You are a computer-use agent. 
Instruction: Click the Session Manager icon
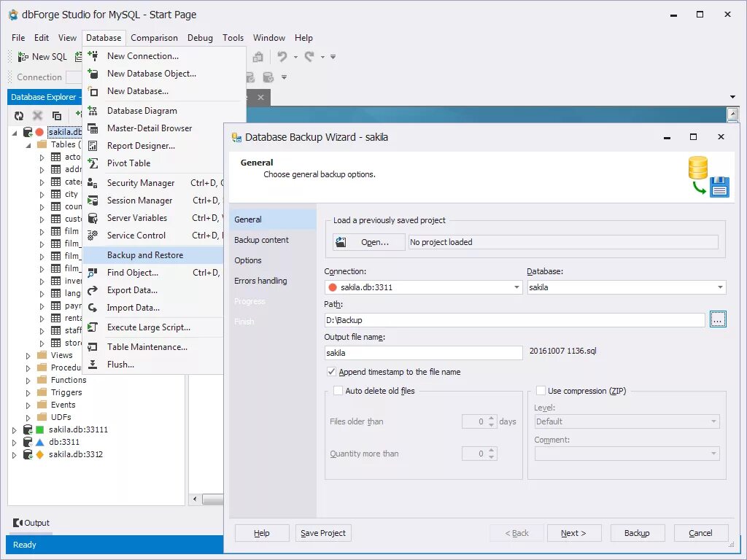click(93, 201)
